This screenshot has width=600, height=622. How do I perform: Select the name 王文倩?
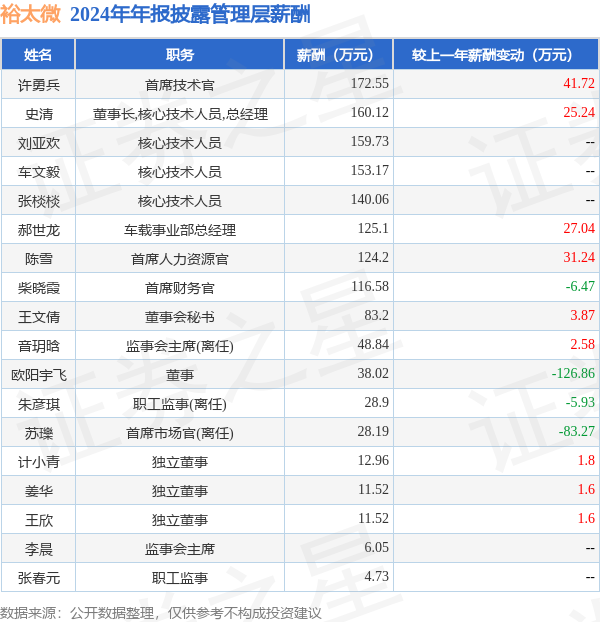(39, 317)
